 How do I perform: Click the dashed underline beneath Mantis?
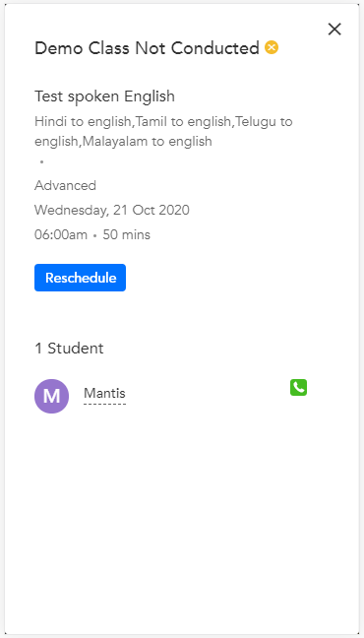[104, 404]
